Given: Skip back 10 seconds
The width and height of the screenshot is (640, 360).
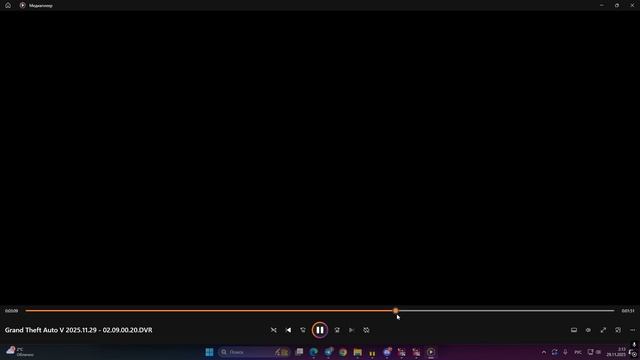Looking at the screenshot, I should [303, 330].
